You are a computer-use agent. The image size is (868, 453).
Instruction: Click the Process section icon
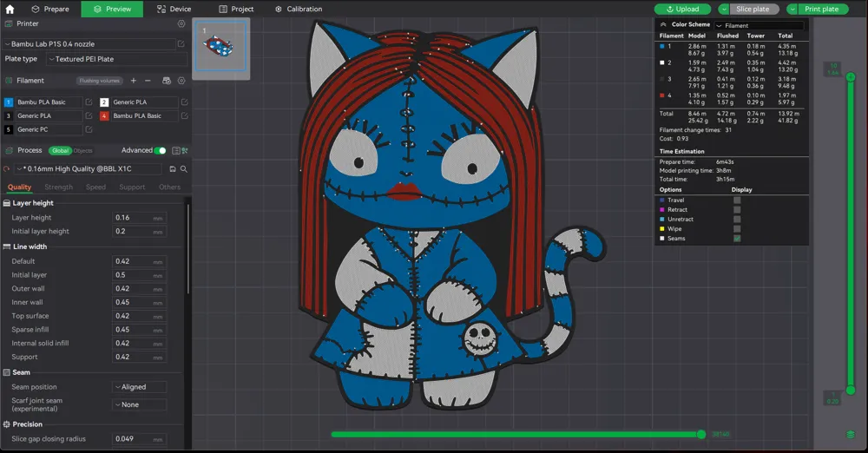pyautogui.click(x=9, y=150)
